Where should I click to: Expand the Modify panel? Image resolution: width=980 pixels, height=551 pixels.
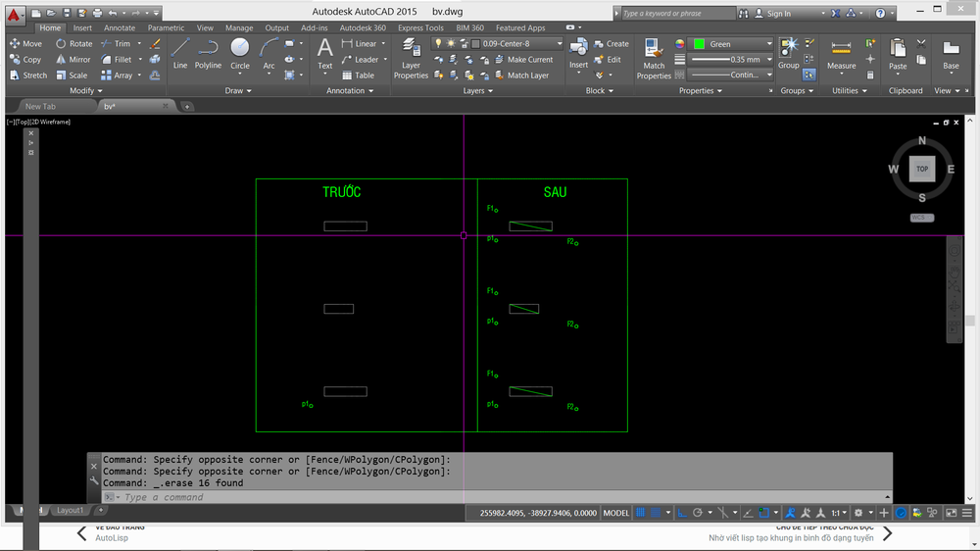click(x=85, y=90)
